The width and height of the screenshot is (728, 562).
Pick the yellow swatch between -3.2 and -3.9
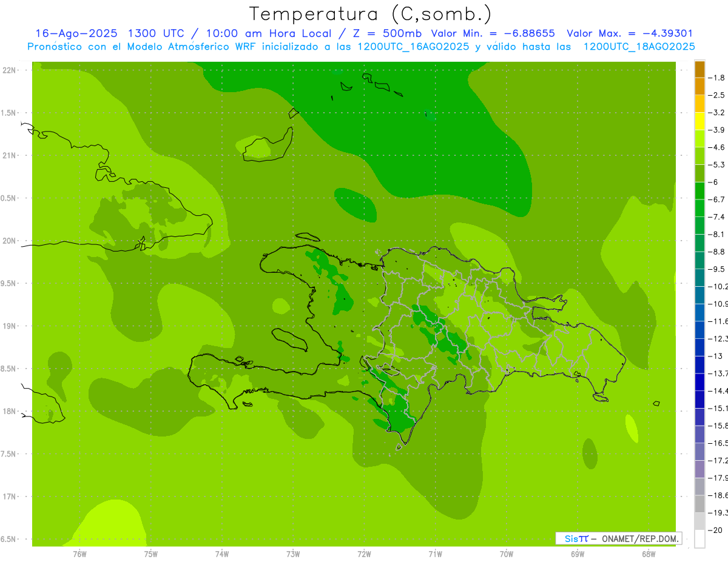[699, 121]
